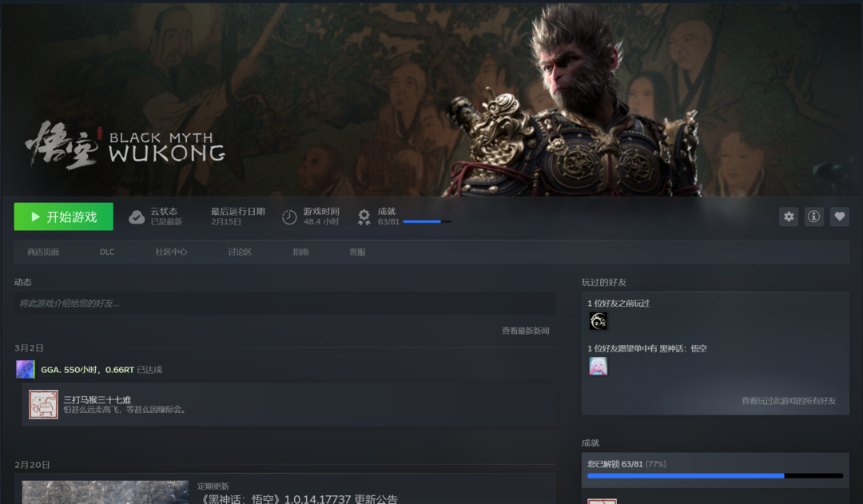Click the achievements medal icon beside 成就
Image resolution: width=863 pixels, height=504 pixels.
point(364,217)
